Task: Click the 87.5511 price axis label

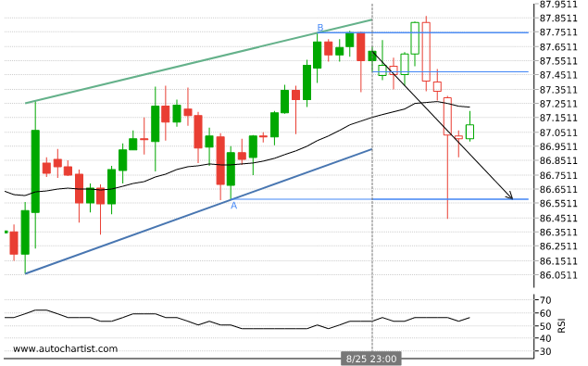Action: click(558, 61)
